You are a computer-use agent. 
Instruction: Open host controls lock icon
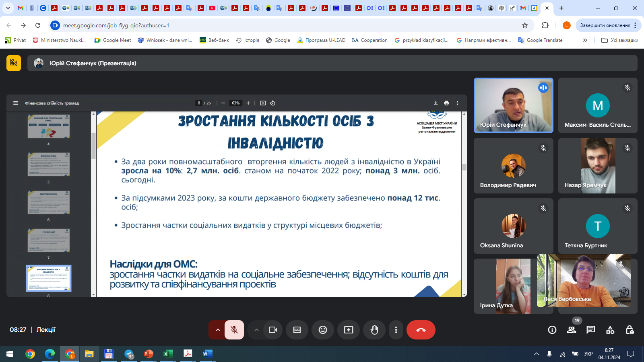pos(630,330)
